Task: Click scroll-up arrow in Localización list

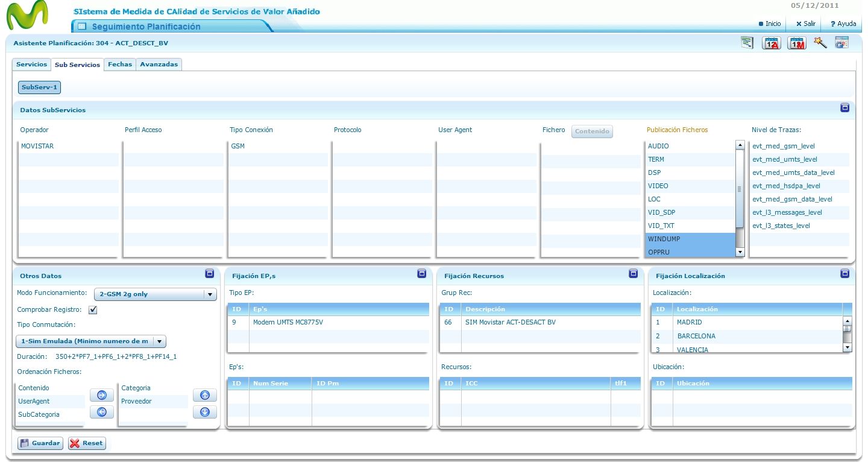Action: click(x=848, y=321)
